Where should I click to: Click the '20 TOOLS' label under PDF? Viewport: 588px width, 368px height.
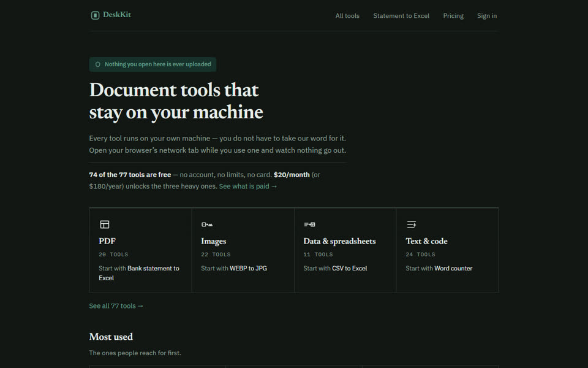pyautogui.click(x=113, y=254)
